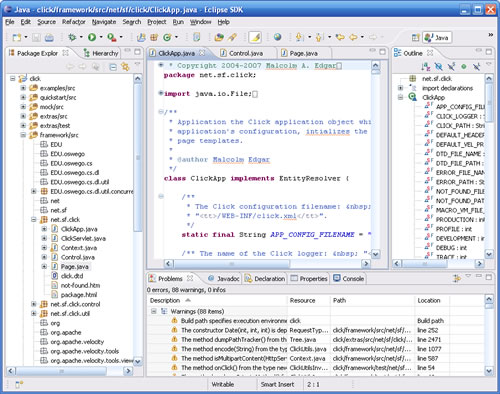
Task: Click the editor horizontal scrollbar thumb
Action: point(232,264)
